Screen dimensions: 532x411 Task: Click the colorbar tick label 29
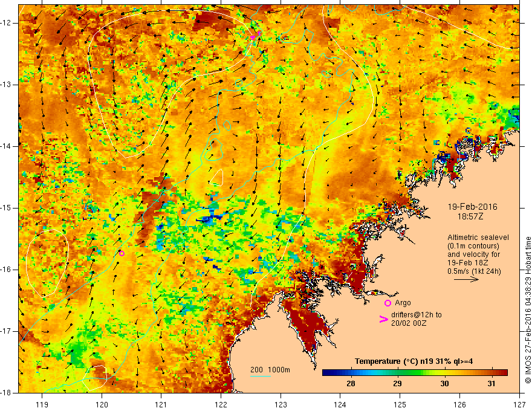[x=397, y=384]
